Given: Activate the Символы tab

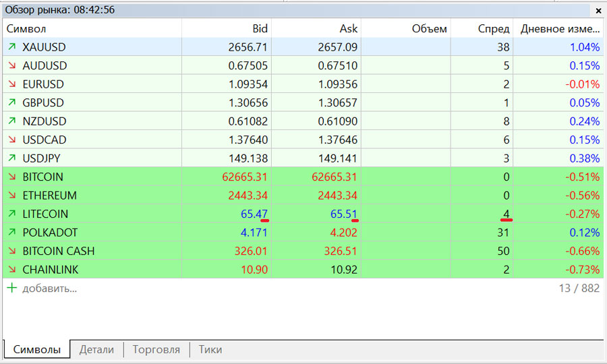Looking at the screenshot, I should pyautogui.click(x=37, y=350).
